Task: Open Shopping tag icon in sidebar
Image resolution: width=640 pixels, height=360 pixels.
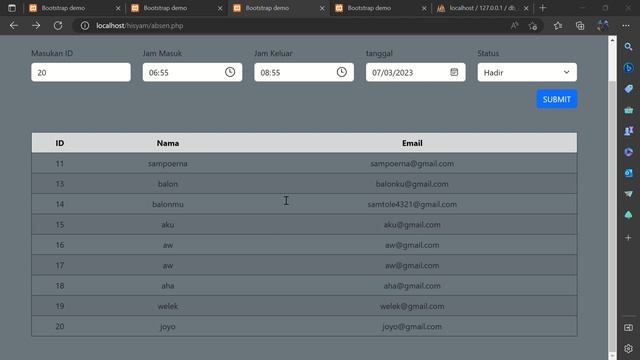Action: coord(629,89)
